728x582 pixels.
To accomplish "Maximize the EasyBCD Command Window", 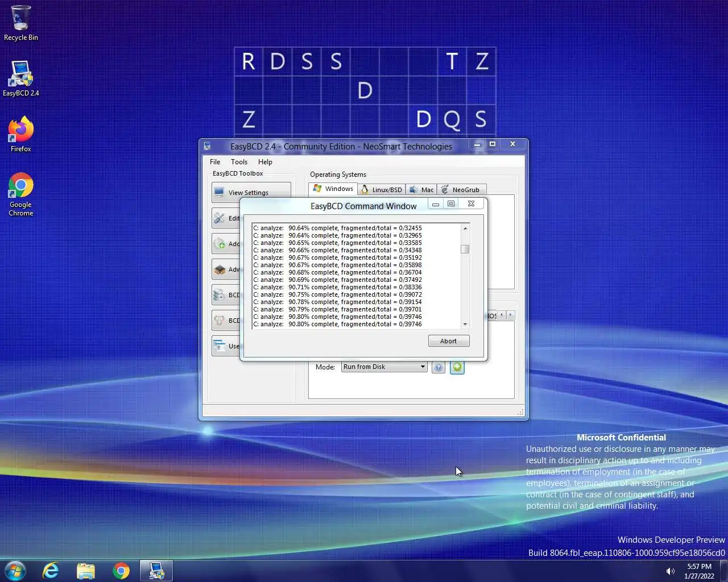I will (x=451, y=204).
